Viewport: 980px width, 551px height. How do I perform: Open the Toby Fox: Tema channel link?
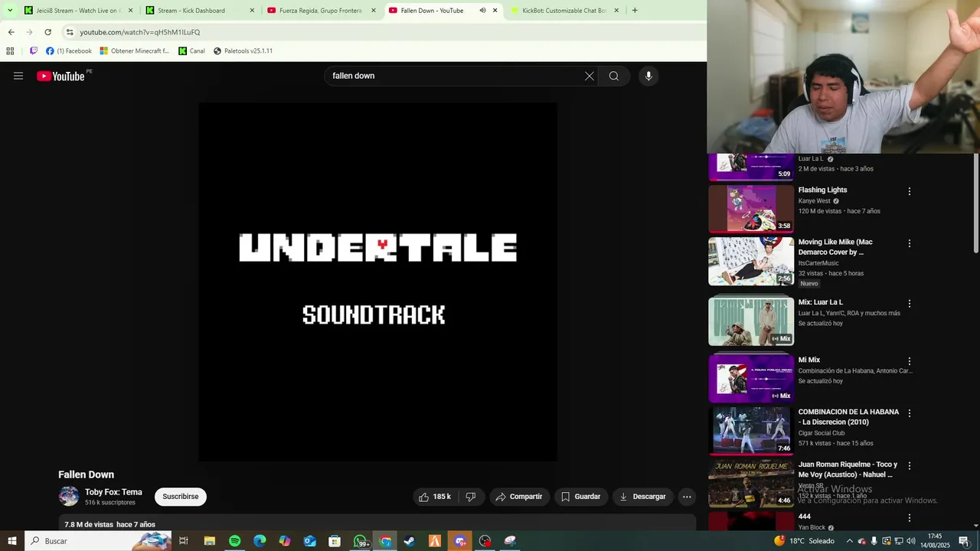point(113,492)
